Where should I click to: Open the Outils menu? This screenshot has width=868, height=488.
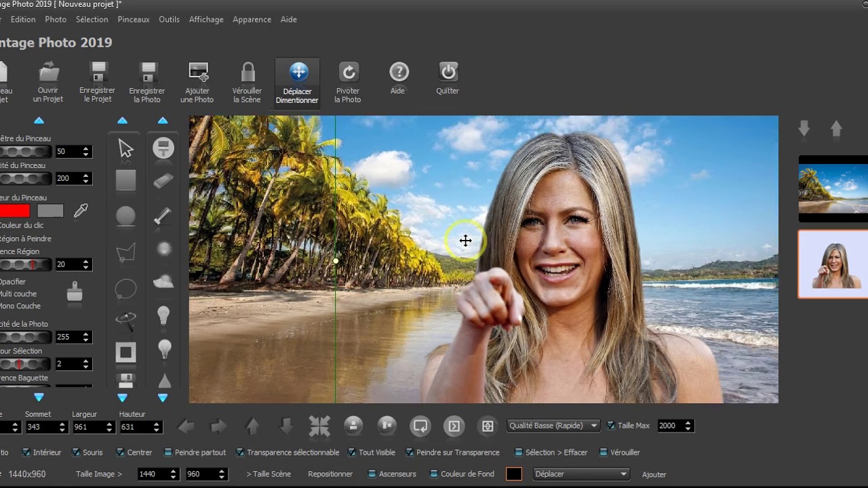pos(170,20)
